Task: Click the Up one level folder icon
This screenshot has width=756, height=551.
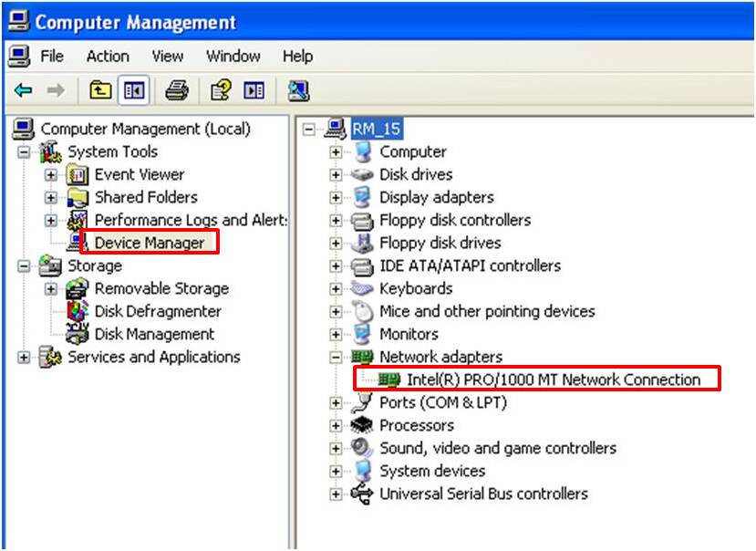Action: pyautogui.click(x=100, y=90)
